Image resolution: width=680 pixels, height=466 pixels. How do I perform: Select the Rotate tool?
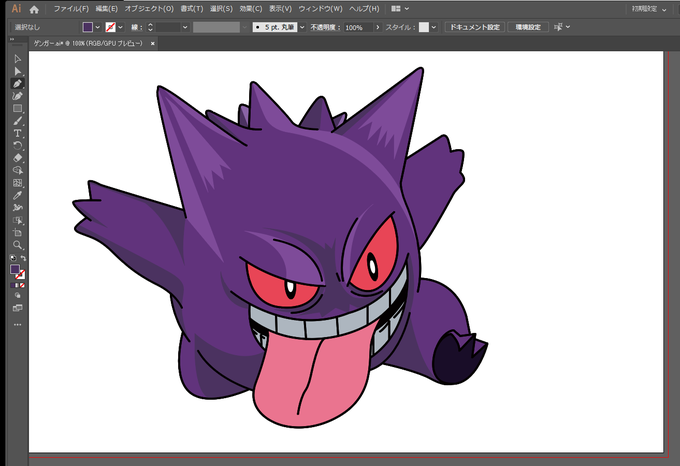[17, 146]
